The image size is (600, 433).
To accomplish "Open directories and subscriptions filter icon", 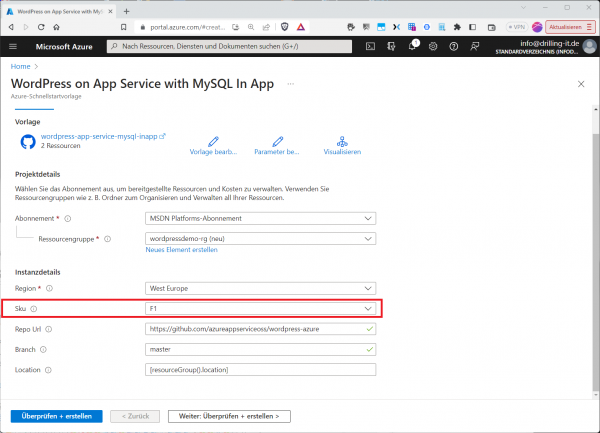I will point(391,47).
